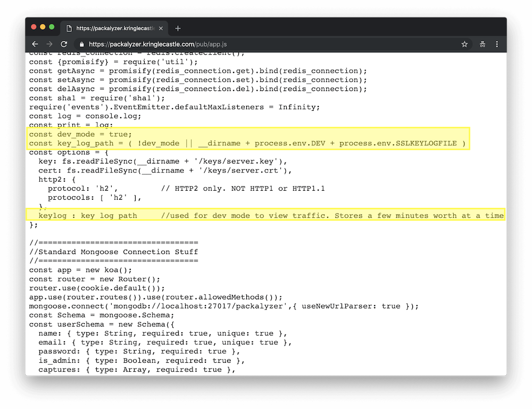Click the 'key: fs.readFileSync' server.key line
Image resolution: width=532 pixels, height=409 pixels.
pyautogui.click(x=163, y=161)
